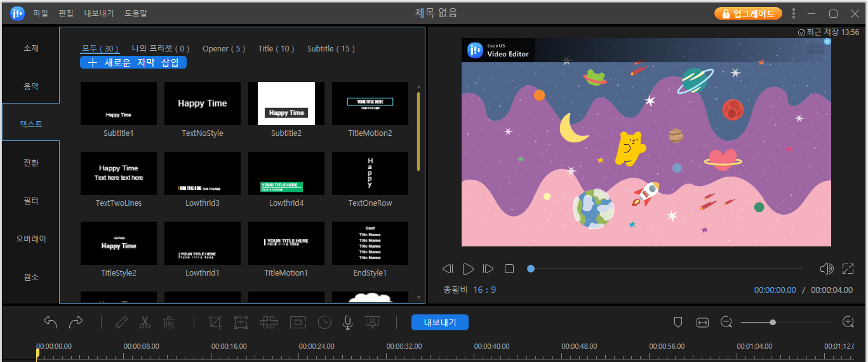Filter by Title (10) category
Screen dimensions: 868x362
point(277,49)
